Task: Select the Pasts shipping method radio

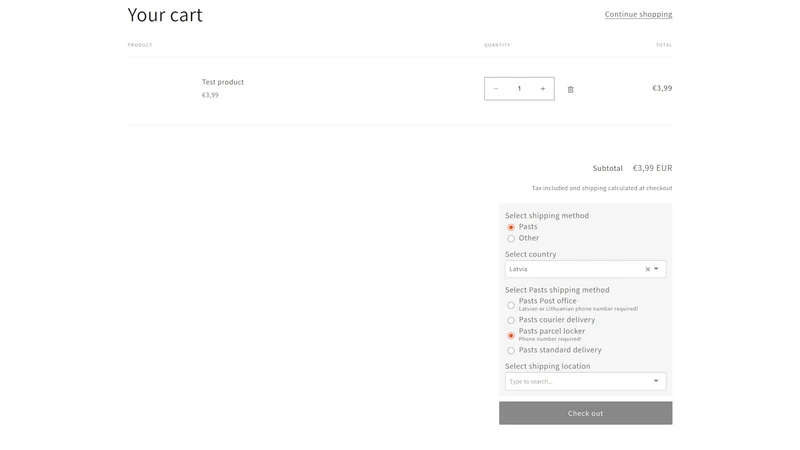Action: pos(511,227)
